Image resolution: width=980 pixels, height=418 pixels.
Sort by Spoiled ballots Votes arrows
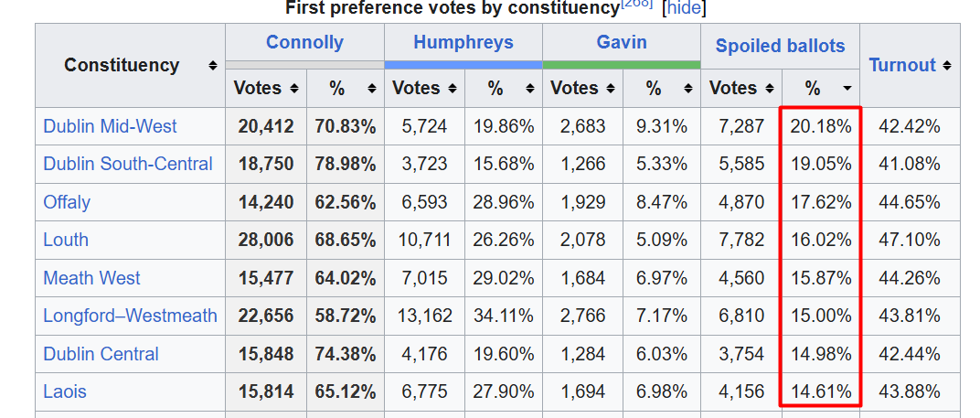(770, 89)
